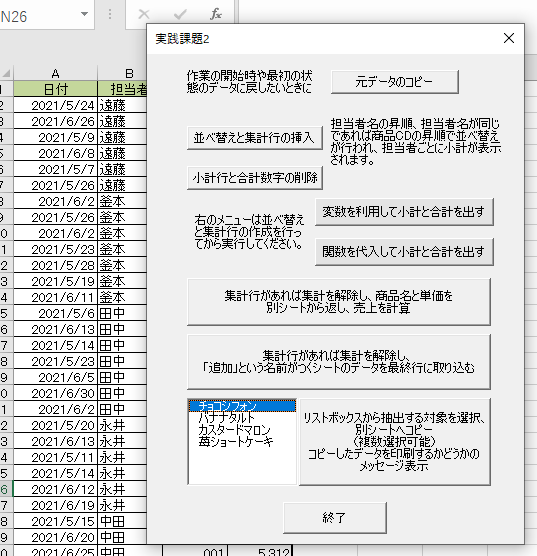The width and height of the screenshot is (537, 556).
Task: Run 並べ替えと集計行の挿入
Action: 255,138
